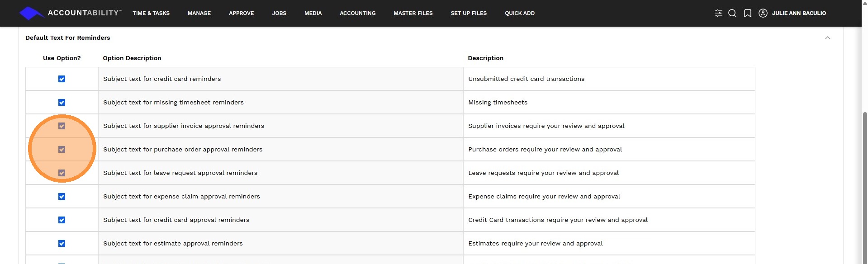Open the Accounting menu
The image size is (868, 264).
357,13
